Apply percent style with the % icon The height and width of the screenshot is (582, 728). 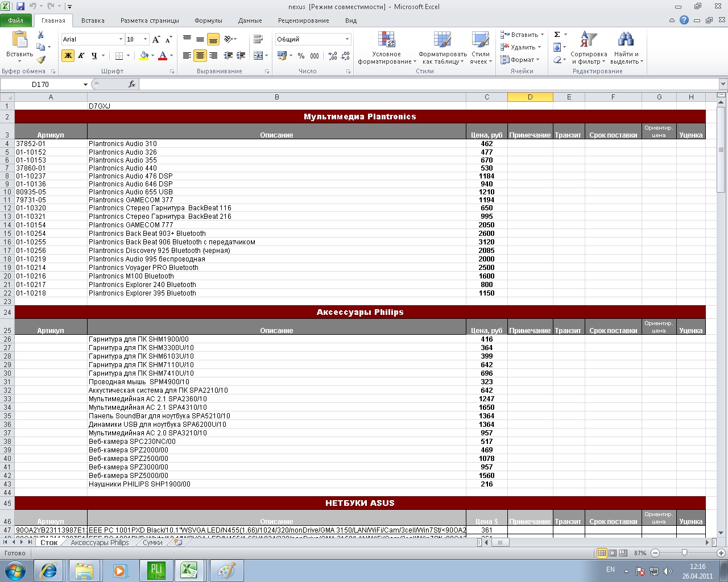[301, 56]
